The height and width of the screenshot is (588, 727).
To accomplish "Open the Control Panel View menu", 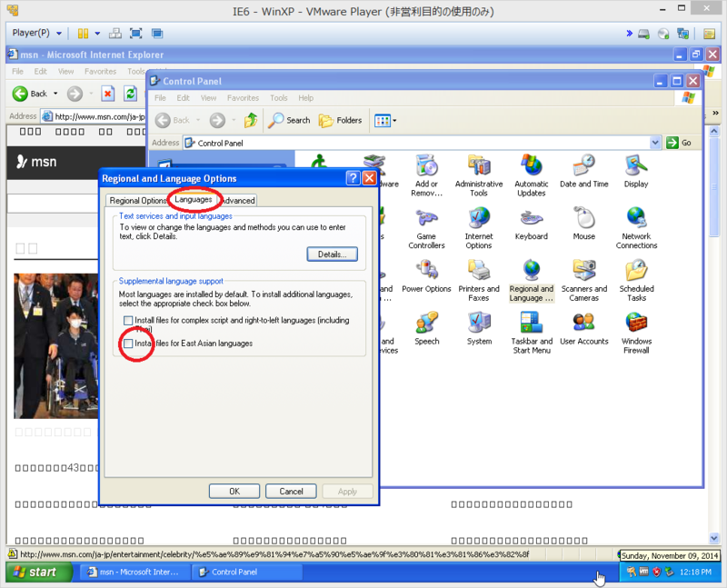I will point(208,98).
